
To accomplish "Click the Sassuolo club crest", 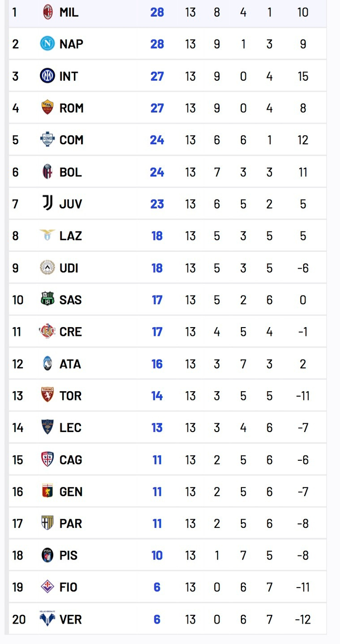I will click(x=48, y=299).
